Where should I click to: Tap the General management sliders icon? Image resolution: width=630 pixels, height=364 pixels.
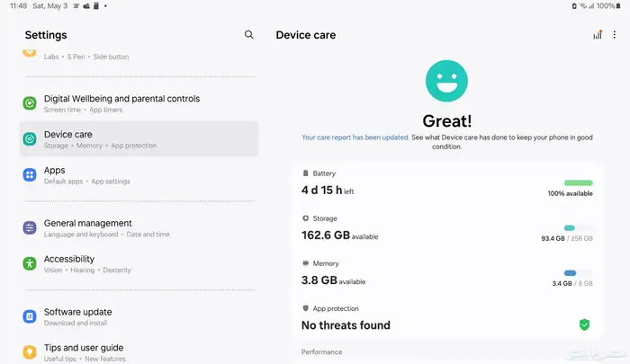pos(30,228)
